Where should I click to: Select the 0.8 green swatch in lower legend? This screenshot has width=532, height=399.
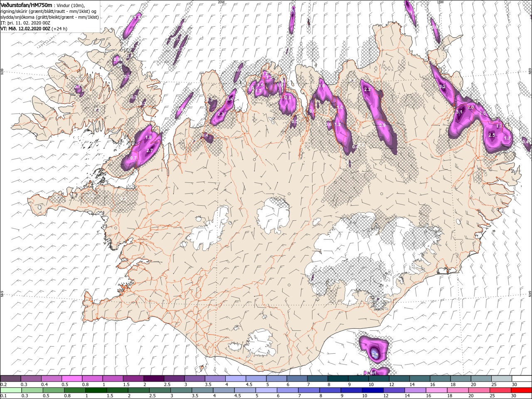(74, 390)
